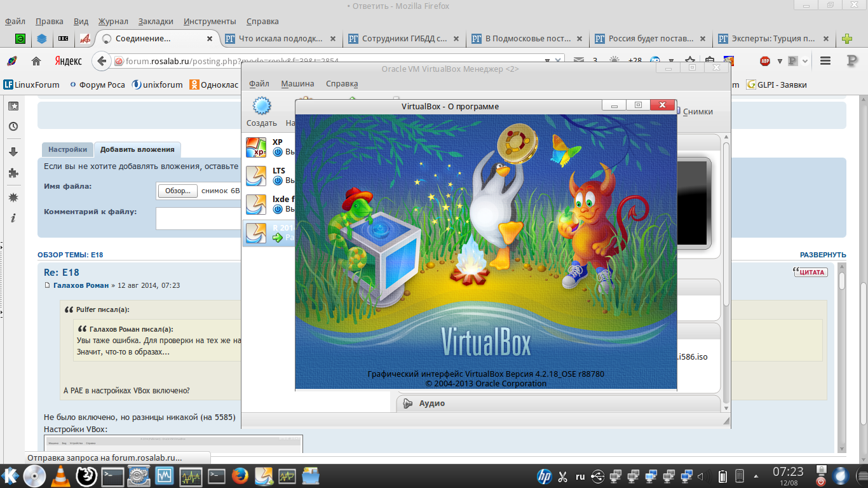Click the Firefox back arrow button

point(102,61)
